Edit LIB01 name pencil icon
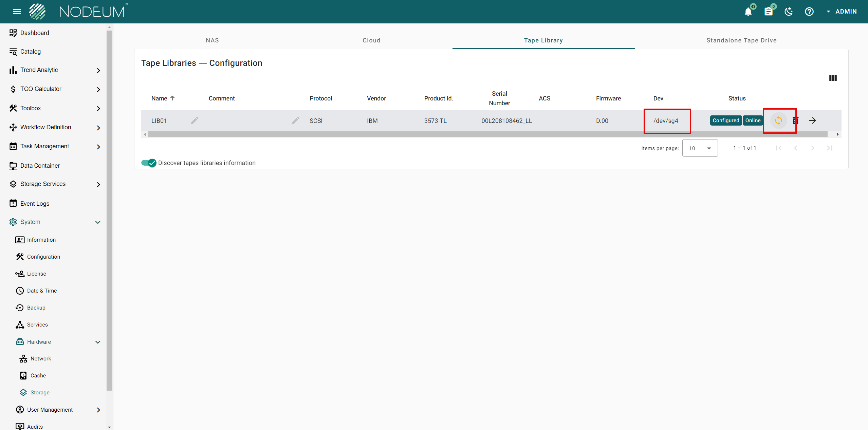Image resolution: width=868 pixels, height=430 pixels. pos(195,120)
